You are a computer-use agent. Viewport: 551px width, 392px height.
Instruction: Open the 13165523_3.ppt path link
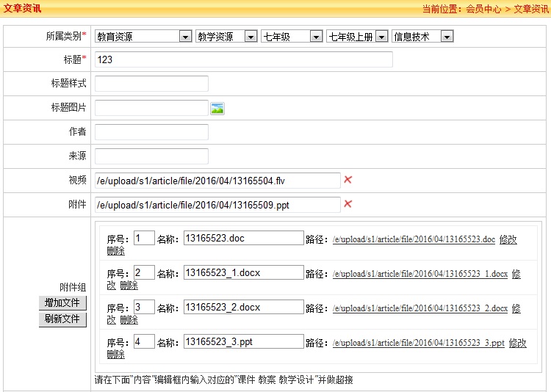418,343
